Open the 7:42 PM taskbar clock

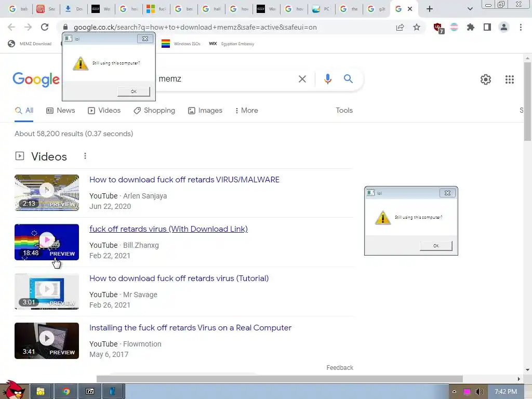[506, 392]
